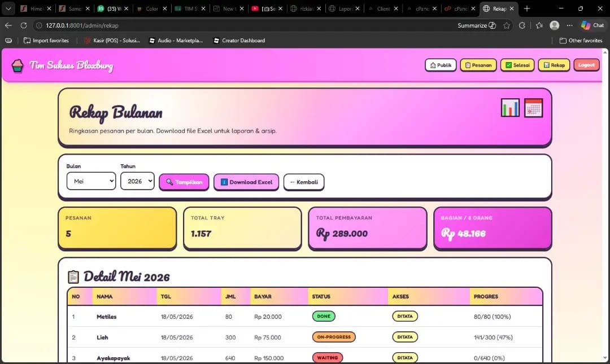This screenshot has width=610, height=364.
Task: Click the name Metiles in the table
Action: [x=107, y=317]
